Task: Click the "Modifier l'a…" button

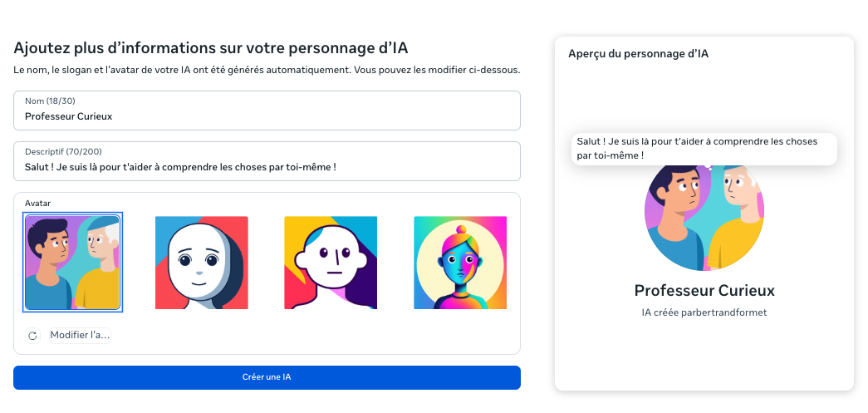Action: pos(80,336)
